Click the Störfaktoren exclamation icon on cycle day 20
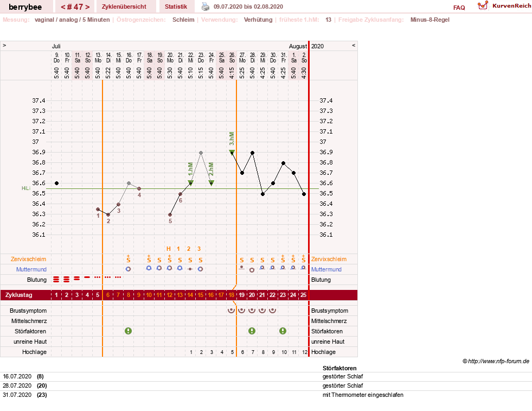The width and height of the screenshot is (532, 411). [252, 331]
